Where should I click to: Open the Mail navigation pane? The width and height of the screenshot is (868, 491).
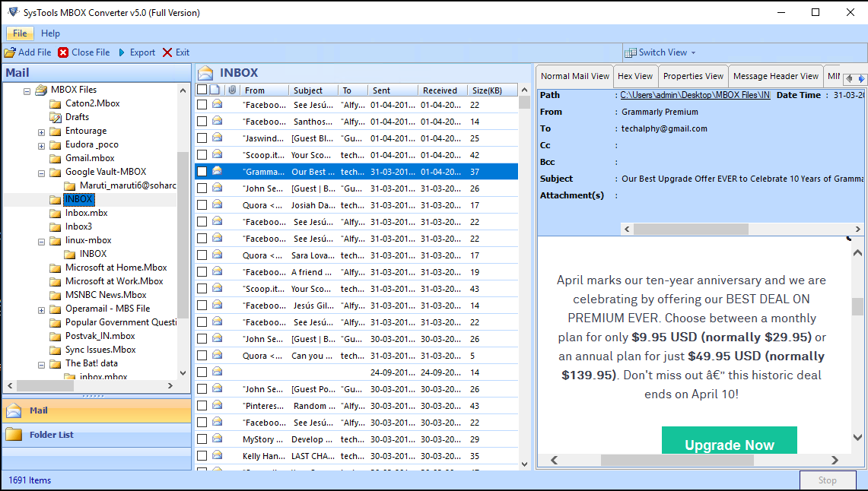point(97,410)
